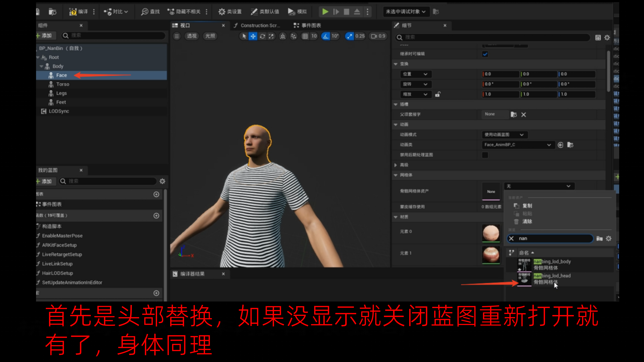Activate the Translate (move) gizmo tool
The image size is (644, 362).
click(253, 36)
